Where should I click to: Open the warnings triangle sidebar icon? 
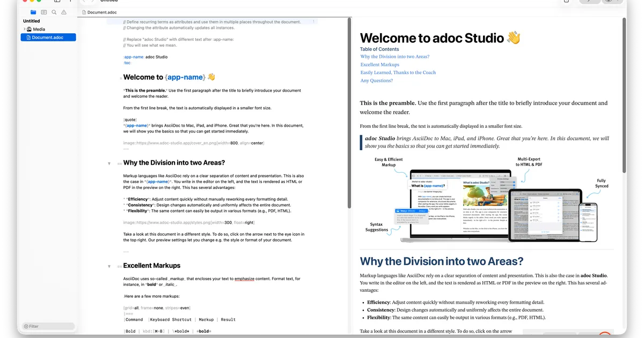tap(64, 12)
